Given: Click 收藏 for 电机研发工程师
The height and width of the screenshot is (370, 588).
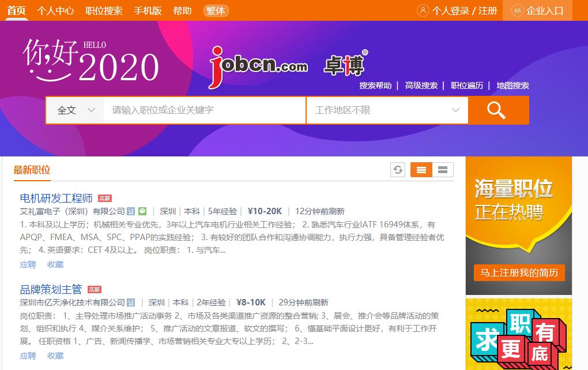Looking at the screenshot, I should click(x=55, y=264).
